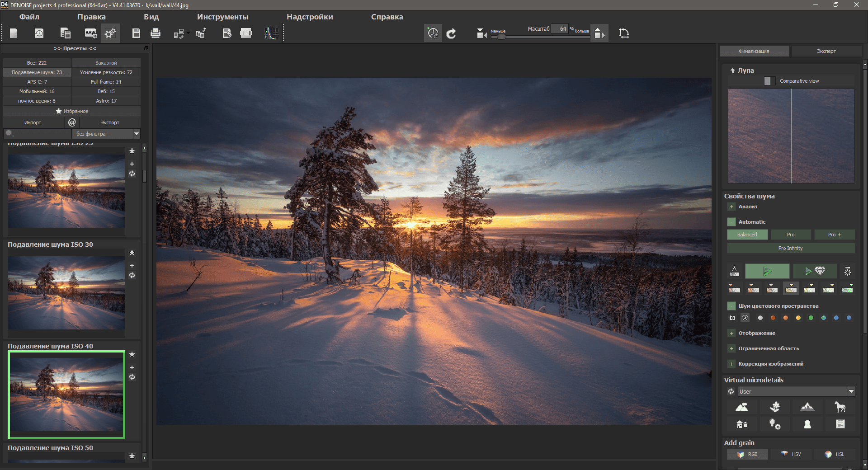The width and height of the screenshot is (868, 470).
Task: Click the new project blank-page icon
Action: click(14, 33)
